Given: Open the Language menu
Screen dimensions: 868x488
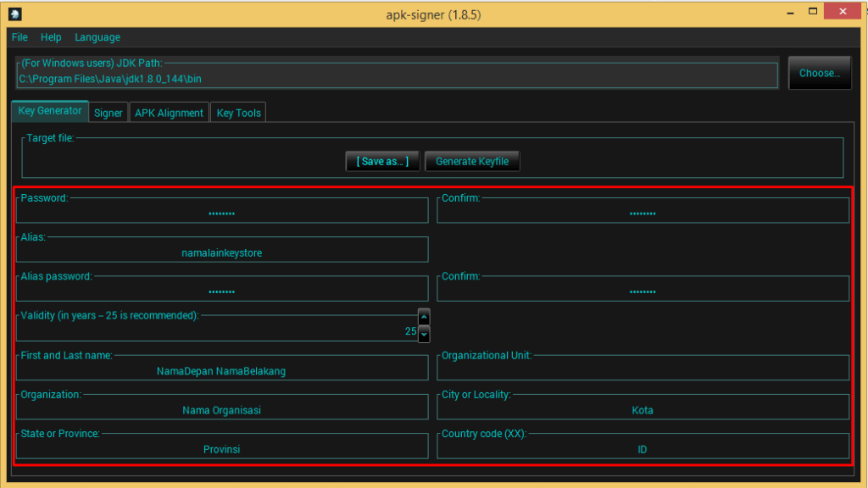Looking at the screenshot, I should pos(97,37).
